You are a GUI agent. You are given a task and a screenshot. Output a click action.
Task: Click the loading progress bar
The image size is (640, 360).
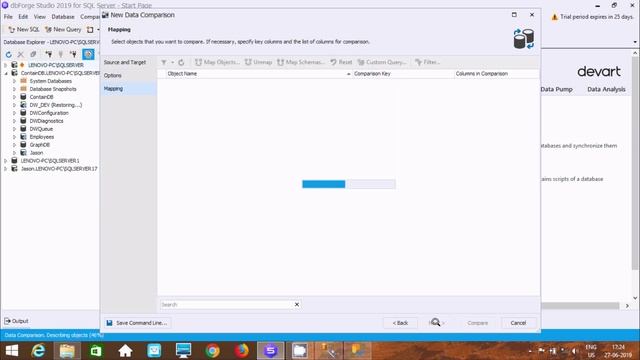(x=349, y=184)
